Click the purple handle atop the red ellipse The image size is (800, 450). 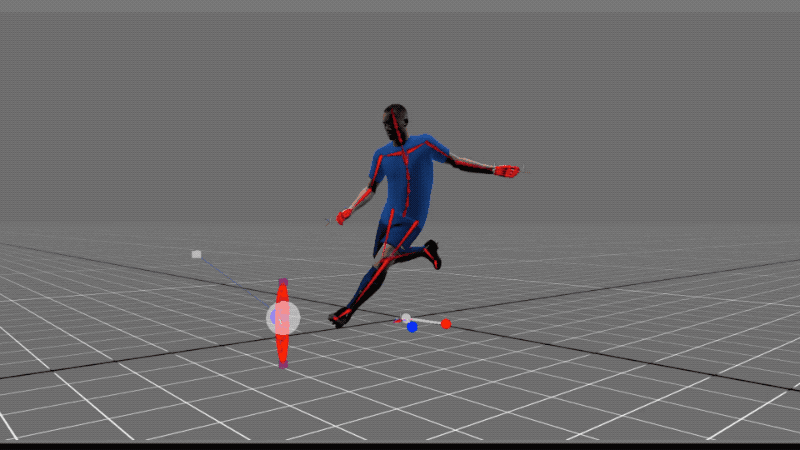[x=283, y=283]
